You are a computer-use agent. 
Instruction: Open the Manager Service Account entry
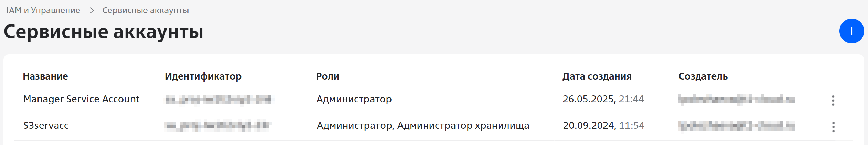[x=81, y=99]
